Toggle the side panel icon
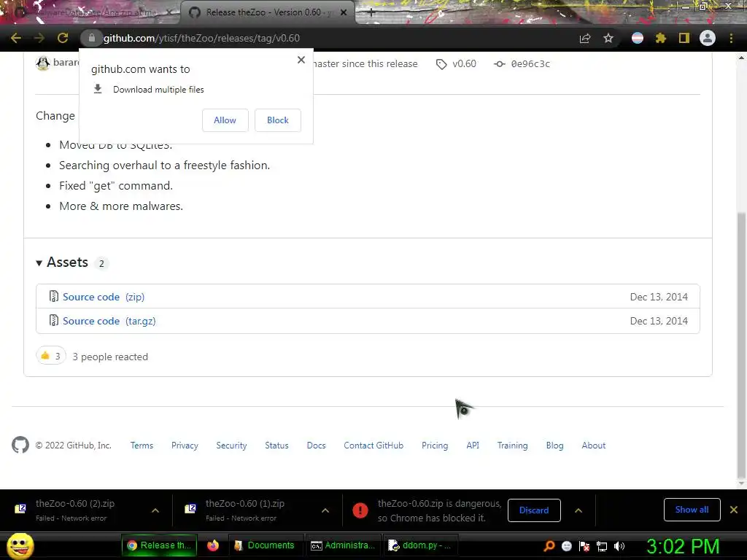Image resolution: width=747 pixels, height=560 pixels. pyautogui.click(x=684, y=38)
